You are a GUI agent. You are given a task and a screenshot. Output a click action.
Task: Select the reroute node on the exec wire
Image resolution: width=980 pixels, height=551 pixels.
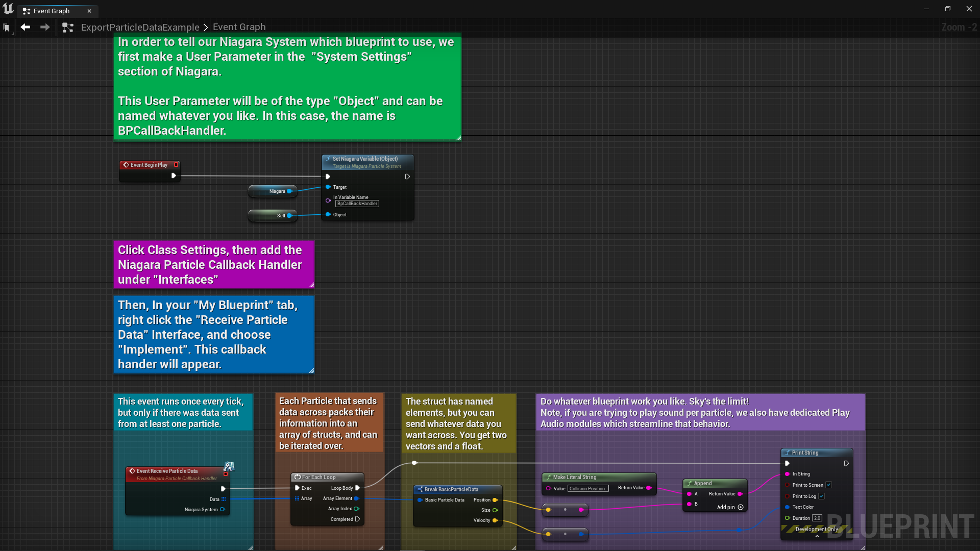pyautogui.click(x=414, y=463)
